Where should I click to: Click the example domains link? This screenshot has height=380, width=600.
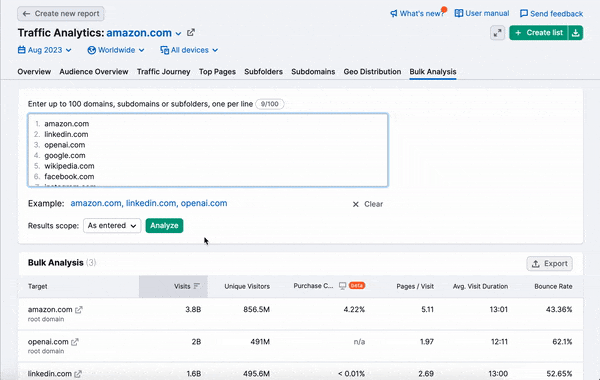coord(149,203)
